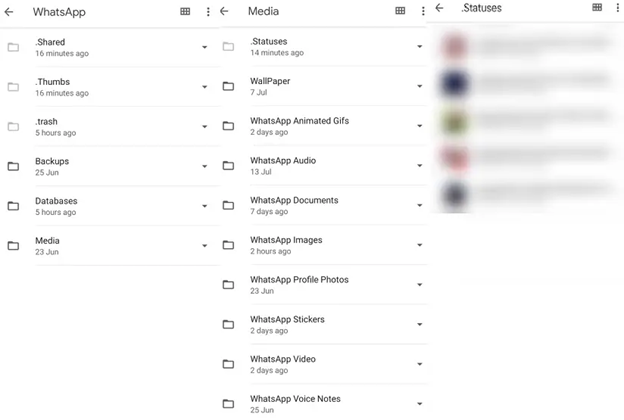Image resolution: width=624 pixels, height=420 pixels.
Task: Select the 'WhatsApp Audio' folder name
Action: 283,160
